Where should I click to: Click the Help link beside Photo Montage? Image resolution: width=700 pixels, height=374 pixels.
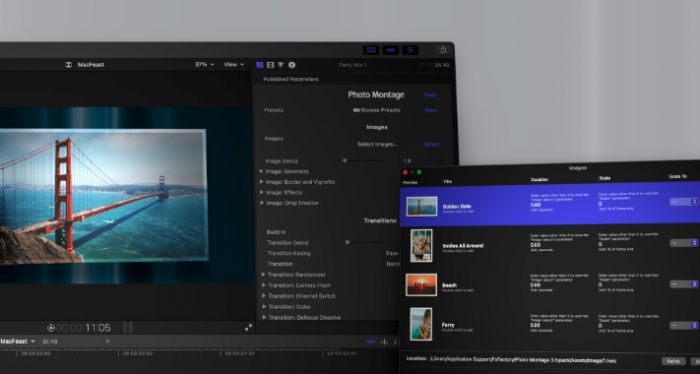tap(430, 95)
